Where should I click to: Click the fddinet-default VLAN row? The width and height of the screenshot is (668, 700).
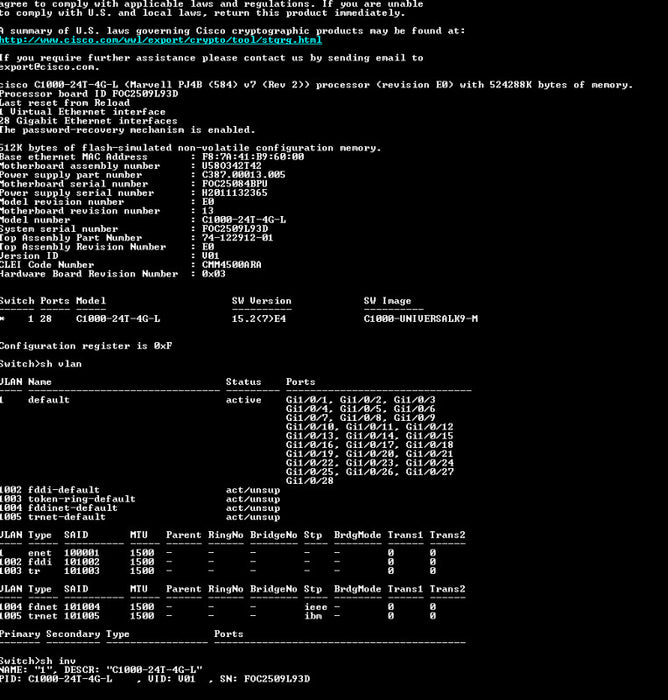(x=140, y=508)
